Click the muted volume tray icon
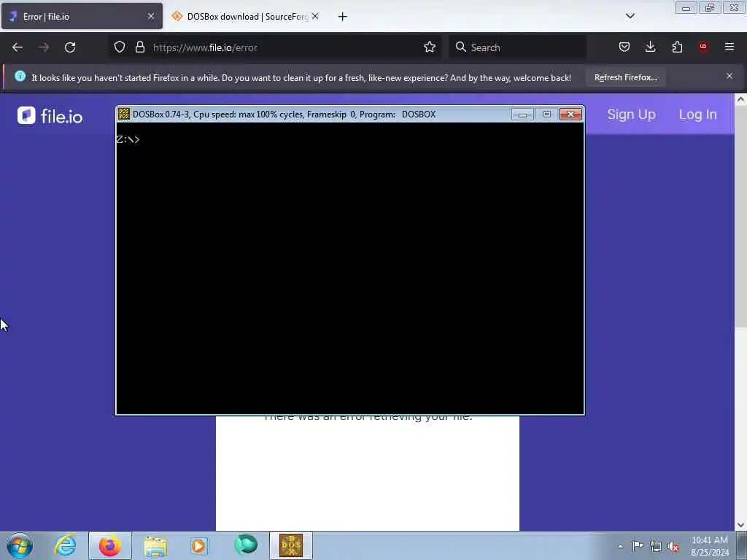This screenshot has height=560, width=747. click(673, 547)
